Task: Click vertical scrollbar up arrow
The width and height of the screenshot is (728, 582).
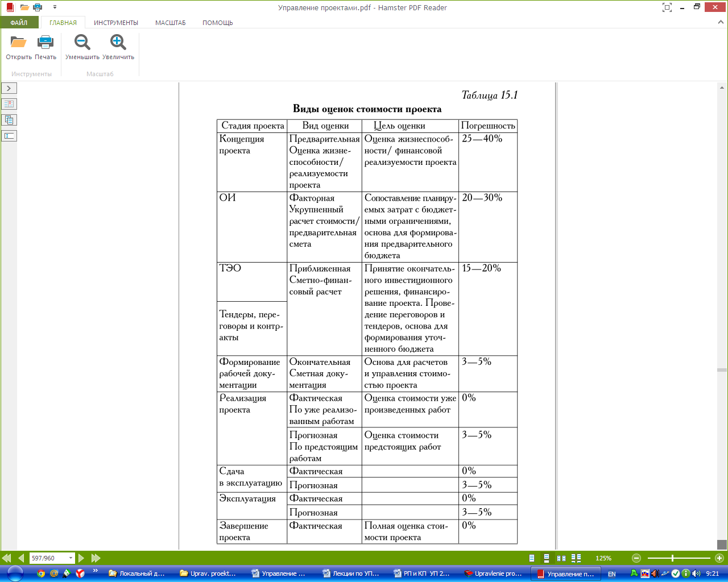Action: (x=722, y=88)
